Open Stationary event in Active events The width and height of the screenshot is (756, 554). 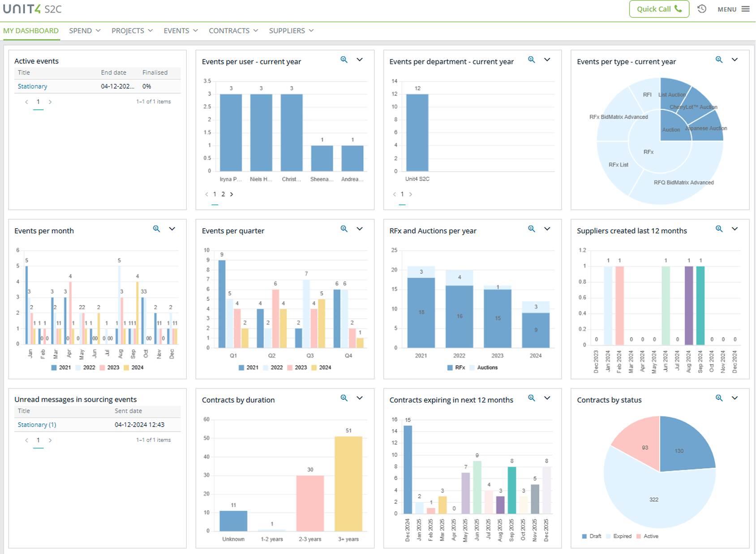coord(32,86)
